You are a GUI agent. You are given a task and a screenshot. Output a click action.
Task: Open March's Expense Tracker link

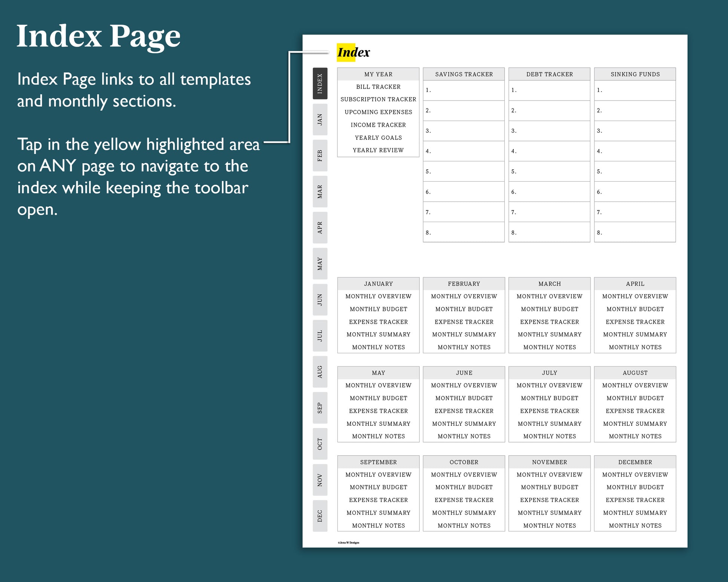[549, 322]
